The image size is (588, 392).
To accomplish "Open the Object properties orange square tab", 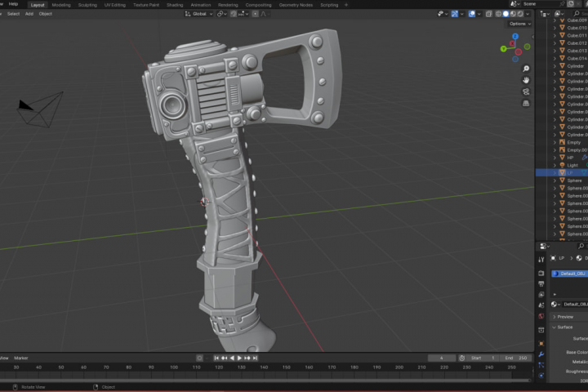I will (541, 344).
